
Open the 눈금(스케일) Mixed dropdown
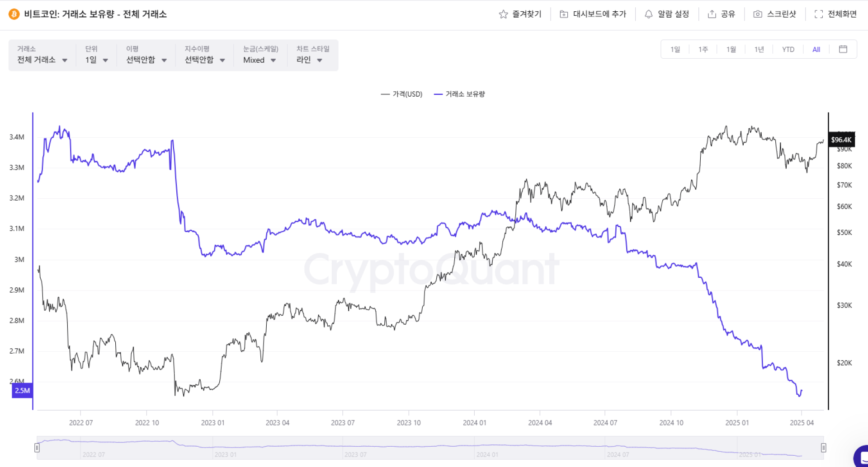(259, 60)
